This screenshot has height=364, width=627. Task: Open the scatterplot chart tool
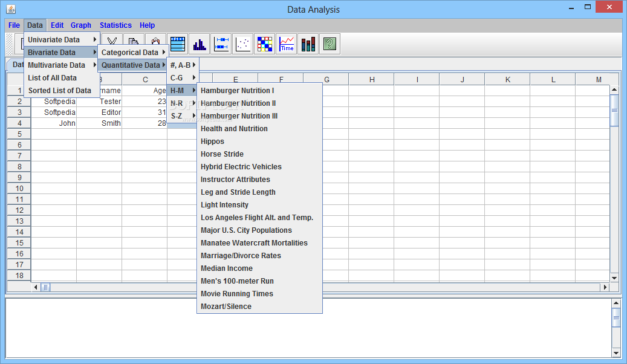pyautogui.click(x=242, y=44)
